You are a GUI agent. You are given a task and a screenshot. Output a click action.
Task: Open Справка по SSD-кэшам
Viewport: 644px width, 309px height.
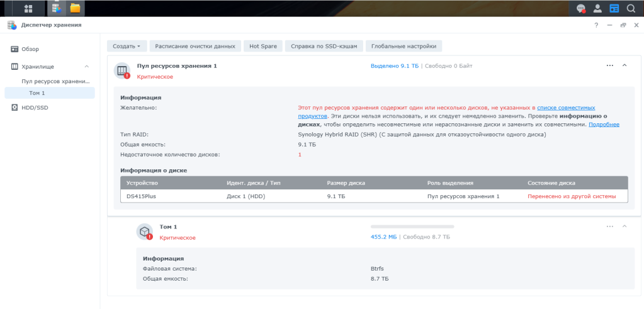pos(324,47)
